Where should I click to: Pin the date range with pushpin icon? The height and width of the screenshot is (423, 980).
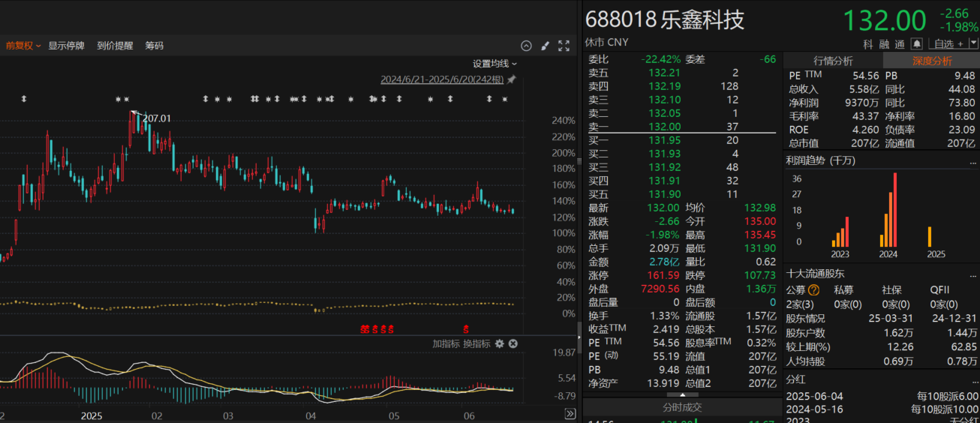[512, 79]
